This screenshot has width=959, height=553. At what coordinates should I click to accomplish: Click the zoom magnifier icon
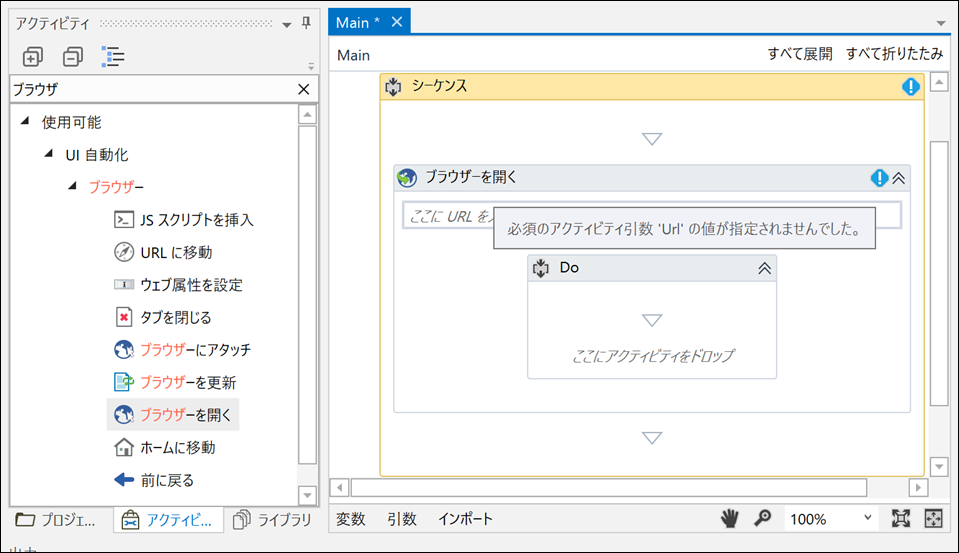pos(762,518)
